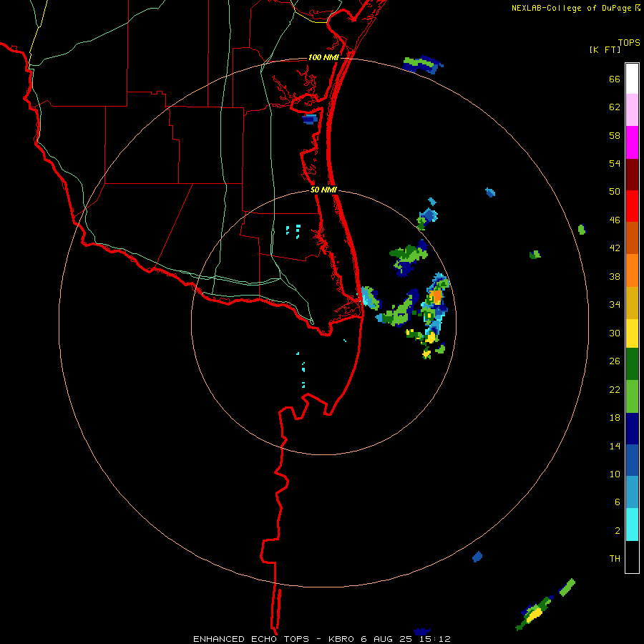Click the 66 legend value
The image size is (644, 644).
coord(615,79)
